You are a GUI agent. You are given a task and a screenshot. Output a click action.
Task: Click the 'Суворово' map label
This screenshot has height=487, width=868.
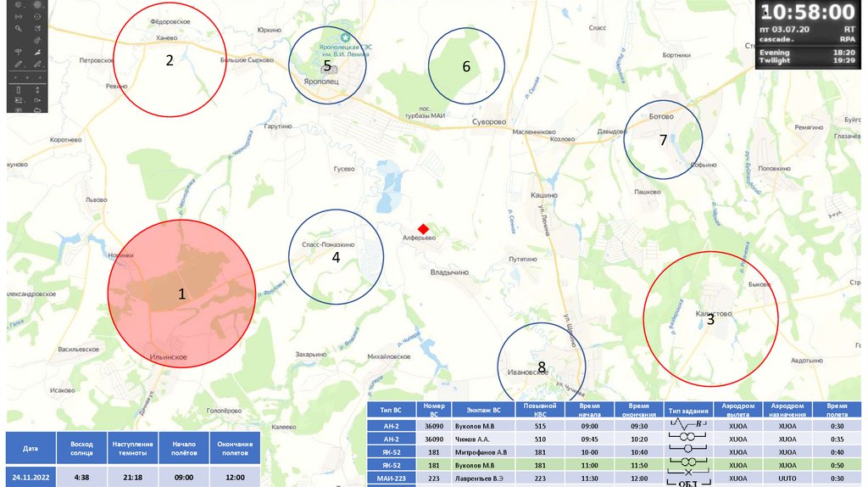click(489, 122)
